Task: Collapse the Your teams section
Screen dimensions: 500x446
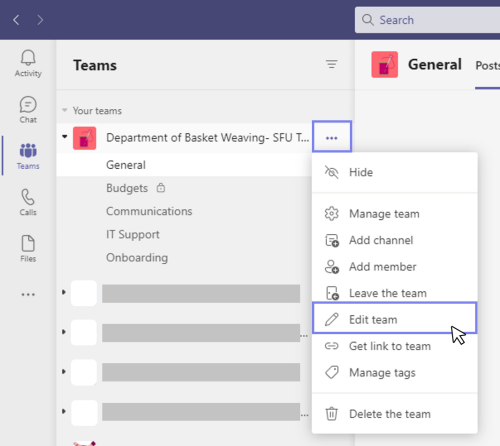Action: (65, 110)
